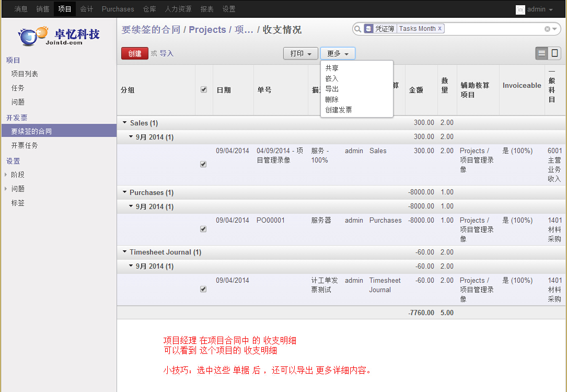The image size is (567, 392).
Task: Collapse the Timesheet Journal (1) group
Action: pos(125,252)
